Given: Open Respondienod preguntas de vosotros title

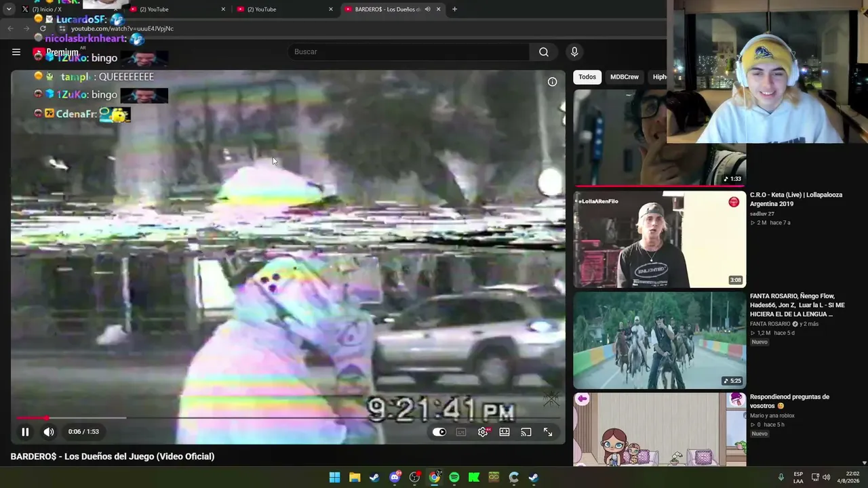Looking at the screenshot, I should point(790,401).
